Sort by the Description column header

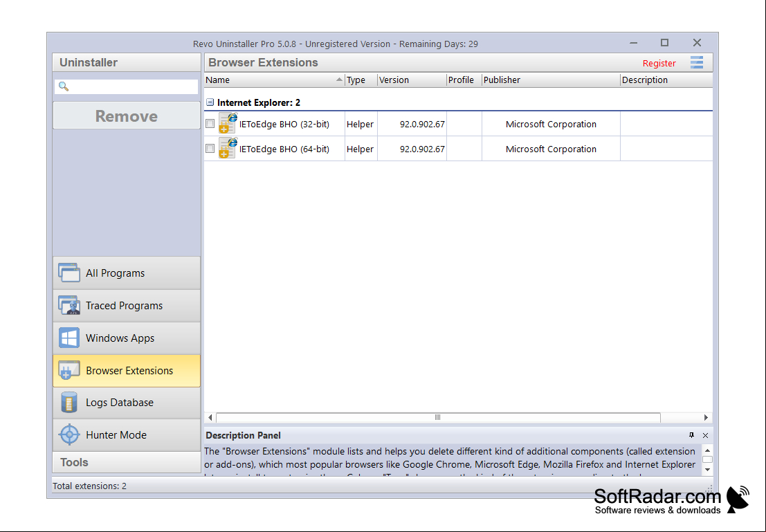click(666, 80)
